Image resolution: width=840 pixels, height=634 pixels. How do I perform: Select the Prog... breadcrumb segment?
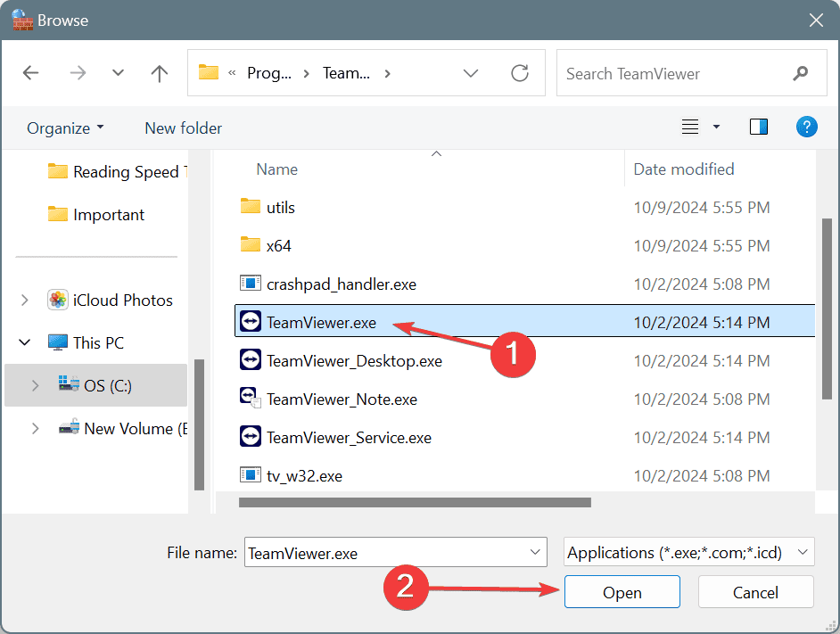tap(269, 73)
